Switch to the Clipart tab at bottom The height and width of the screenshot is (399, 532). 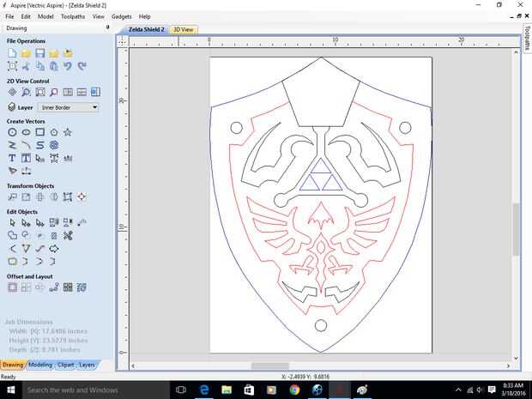pyautogui.click(x=65, y=365)
